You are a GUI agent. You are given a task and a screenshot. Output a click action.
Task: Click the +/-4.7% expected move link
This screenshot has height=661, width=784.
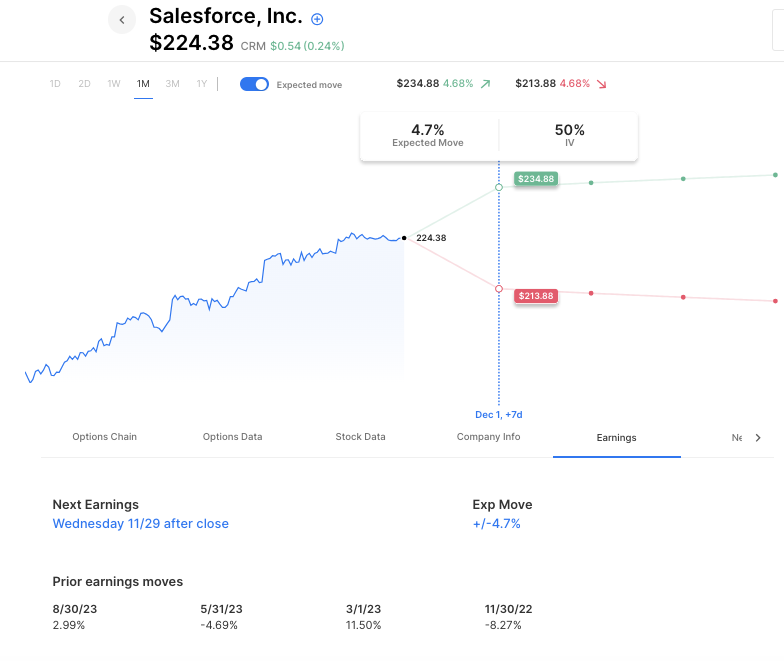497,523
